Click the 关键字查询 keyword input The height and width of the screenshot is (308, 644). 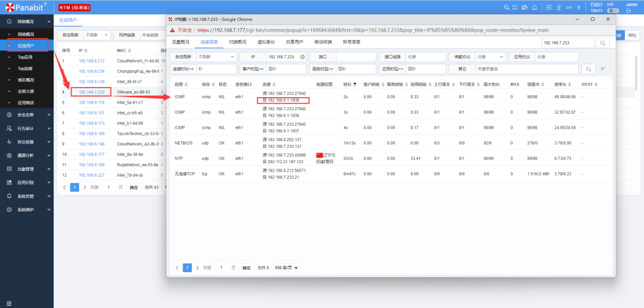527,69
